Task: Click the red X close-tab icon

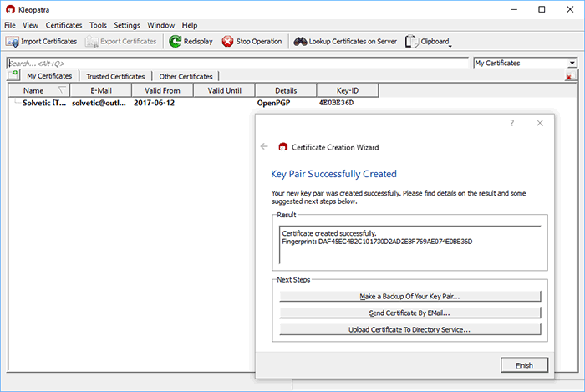Action: pyautogui.click(x=569, y=76)
